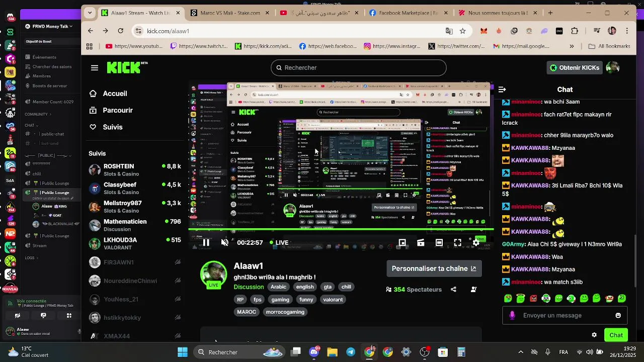The height and width of the screenshot is (362, 644).
Task: Expand LOGS category in Discord
Action: 31,258
